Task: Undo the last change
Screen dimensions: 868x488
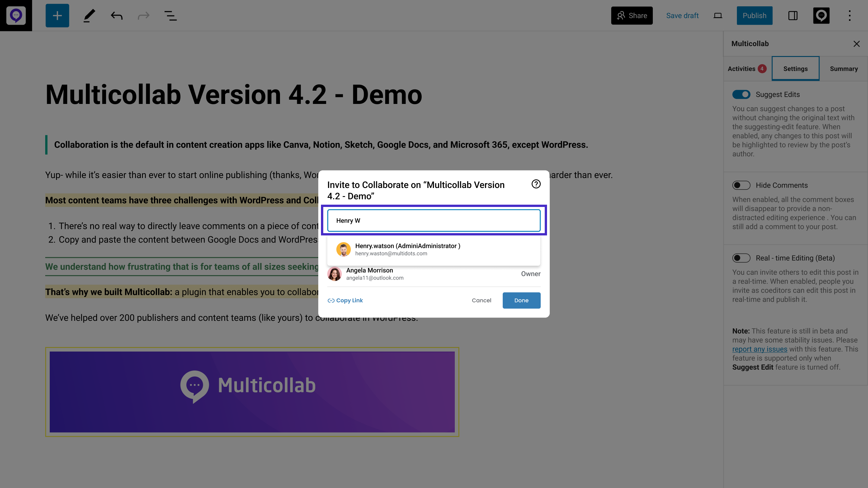Action: point(117,15)
